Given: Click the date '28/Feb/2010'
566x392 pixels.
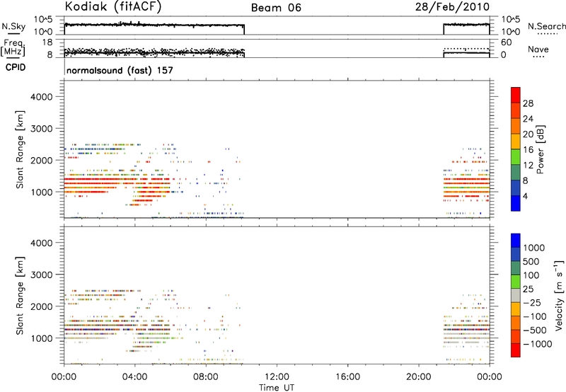Looking at the screenshot, I should (x=452, y=6).
